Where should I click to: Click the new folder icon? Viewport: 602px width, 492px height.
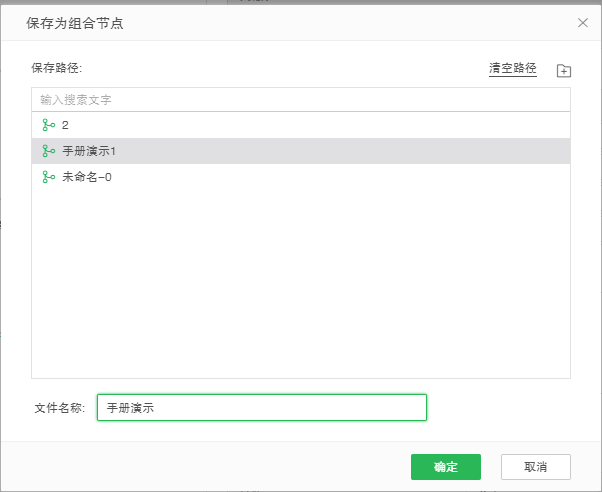564,71
